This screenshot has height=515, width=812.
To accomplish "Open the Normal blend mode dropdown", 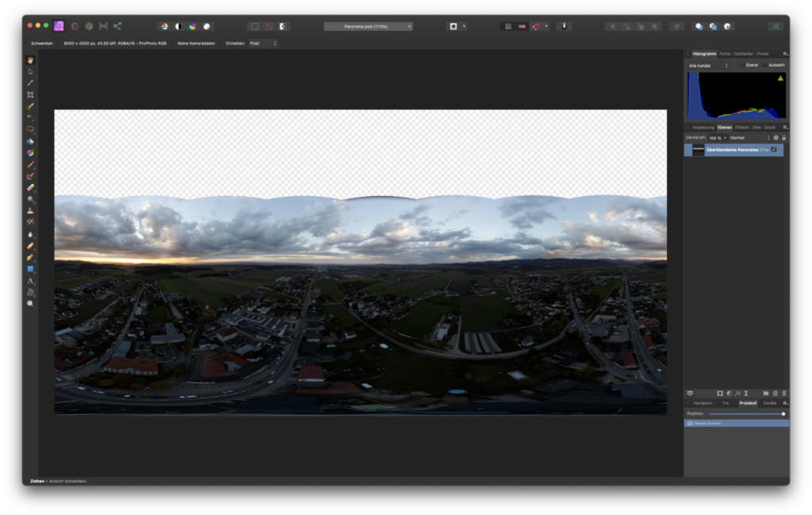I will [749, 138].
